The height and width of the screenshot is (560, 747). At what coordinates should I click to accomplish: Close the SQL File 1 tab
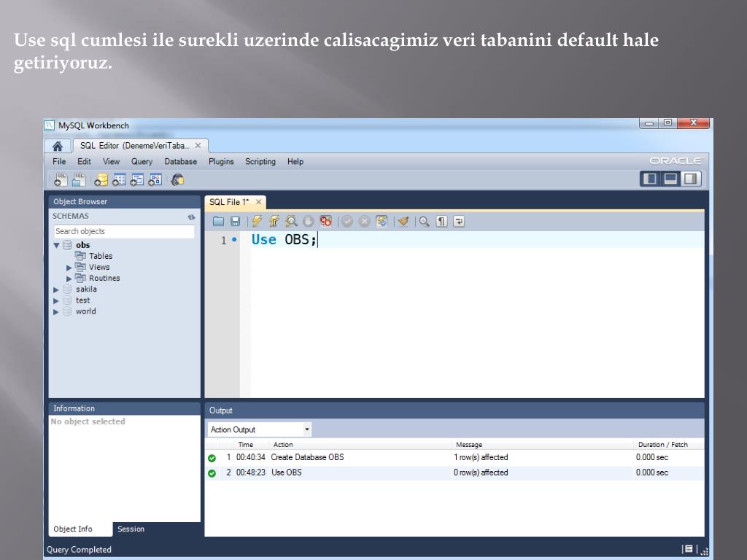[259, 202]
